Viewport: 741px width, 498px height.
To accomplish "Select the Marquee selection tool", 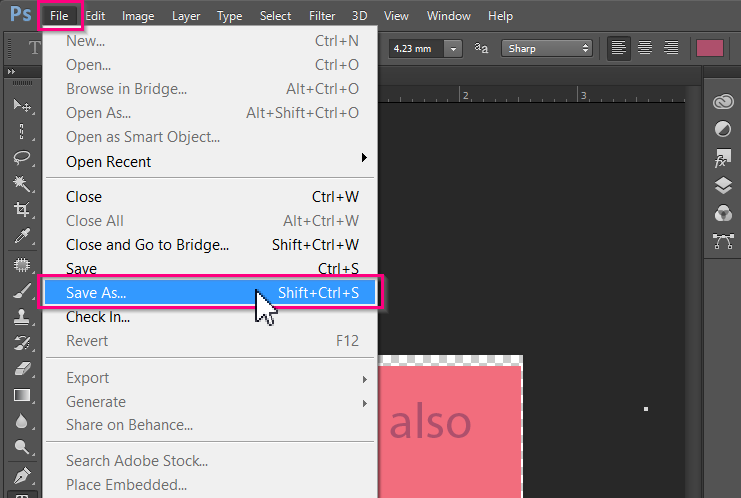I will [x=22, y=131].
